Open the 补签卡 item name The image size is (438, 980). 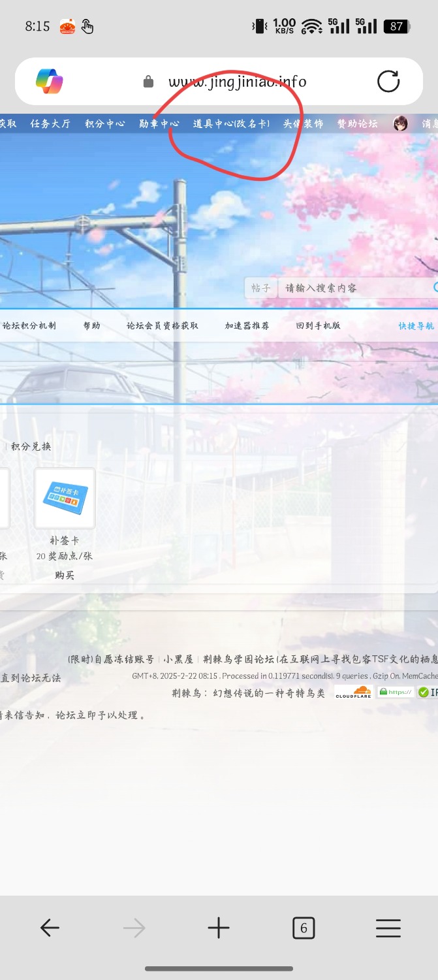click(x=65, y=541)
